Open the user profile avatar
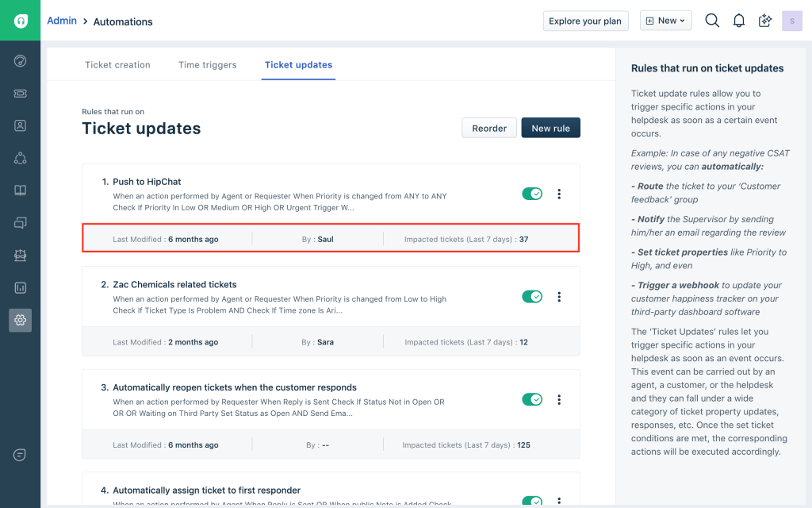812x508 pixels. click(791, 21)
